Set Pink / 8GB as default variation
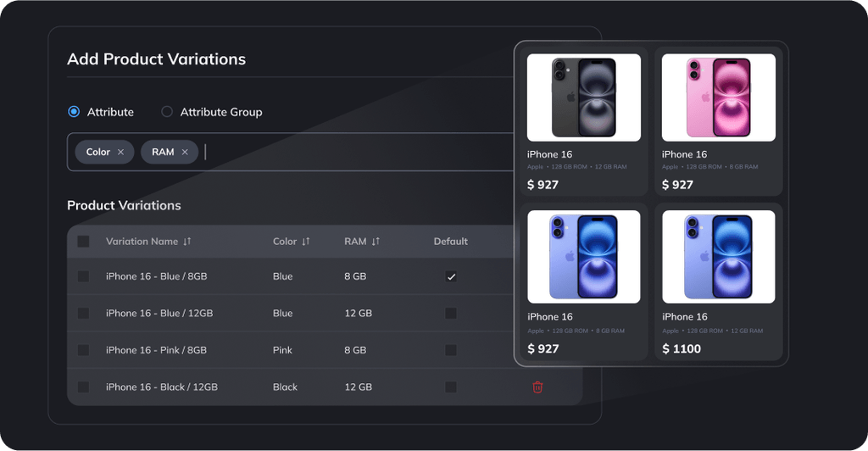868x451 pixels. coord(451,350)
